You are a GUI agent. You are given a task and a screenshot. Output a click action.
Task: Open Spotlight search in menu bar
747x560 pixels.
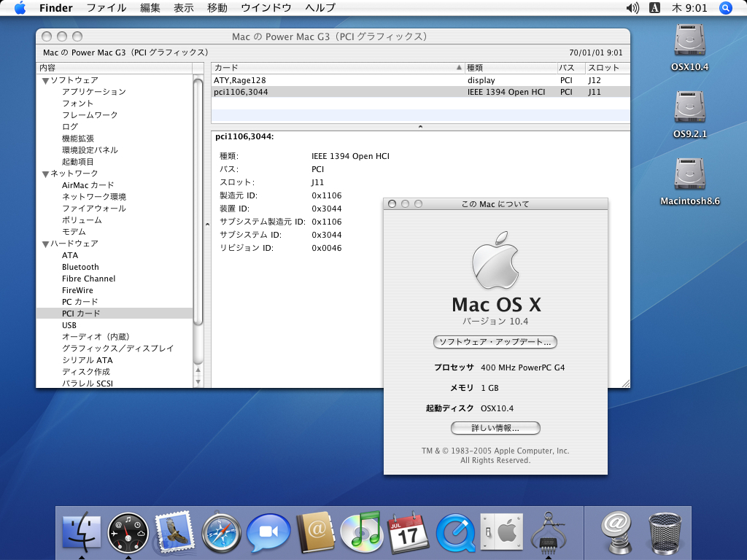(725, 8)
